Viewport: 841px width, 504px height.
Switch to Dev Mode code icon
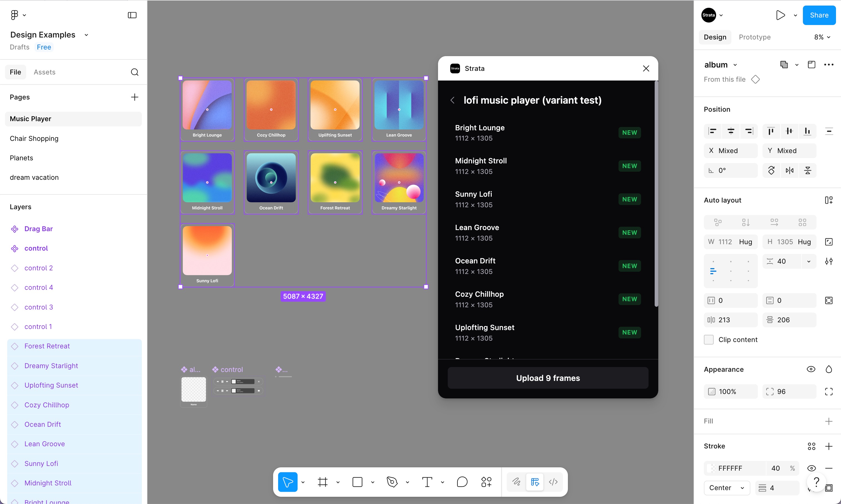[x=553, y=482]
